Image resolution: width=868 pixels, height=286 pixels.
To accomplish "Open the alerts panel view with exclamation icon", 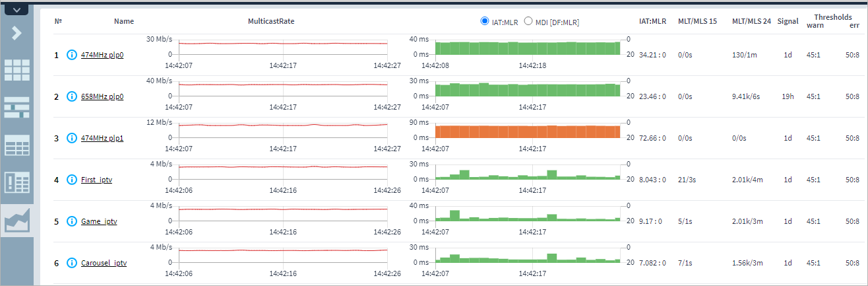I will pos(17,182).
